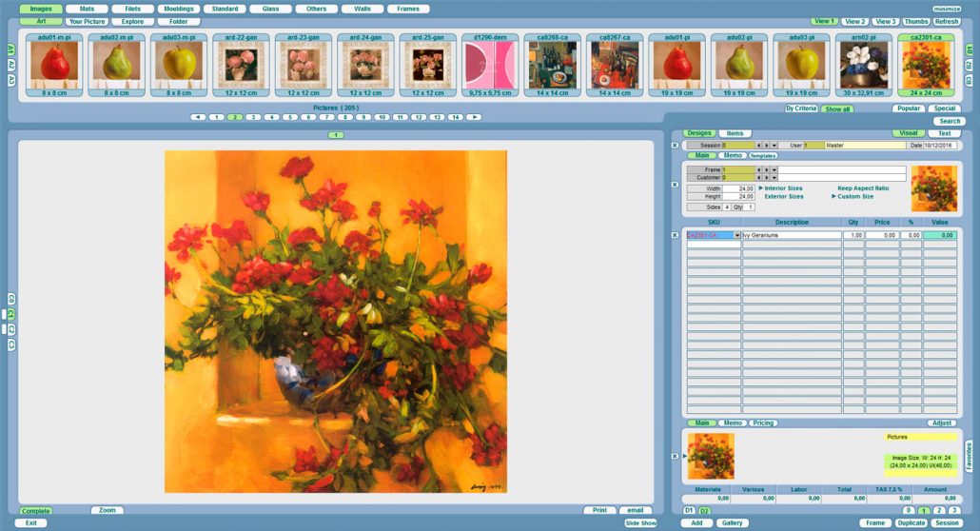
Task: Click the Height input field
Action: tap(738, 196)
